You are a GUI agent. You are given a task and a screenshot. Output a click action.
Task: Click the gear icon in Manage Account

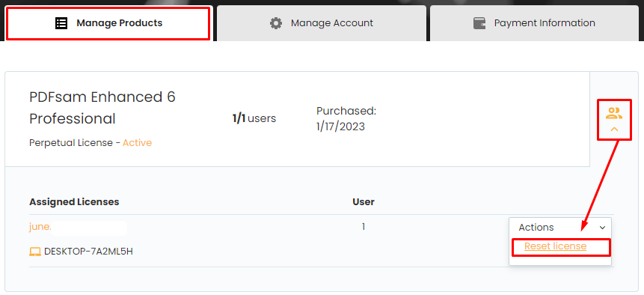[x=276, y=23]
